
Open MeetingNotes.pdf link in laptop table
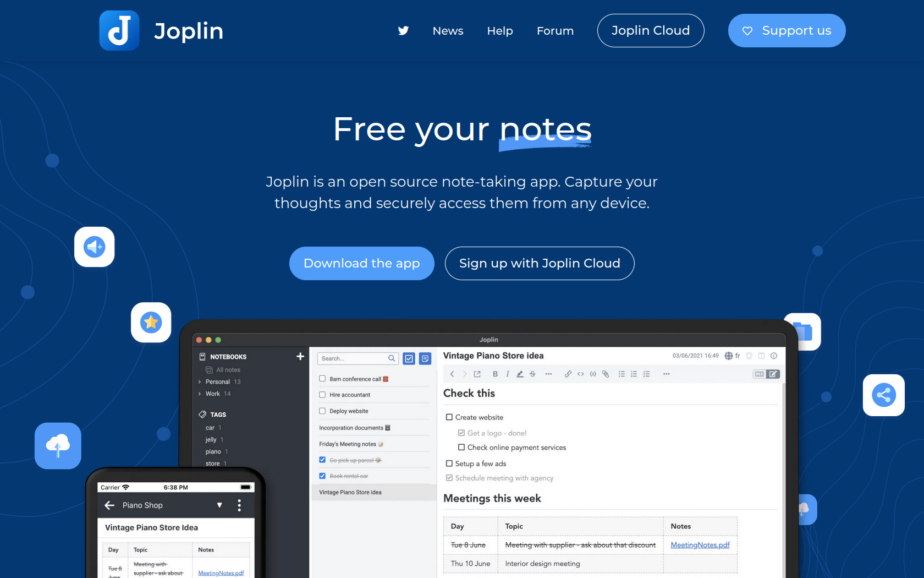click(x=700, y=545)
